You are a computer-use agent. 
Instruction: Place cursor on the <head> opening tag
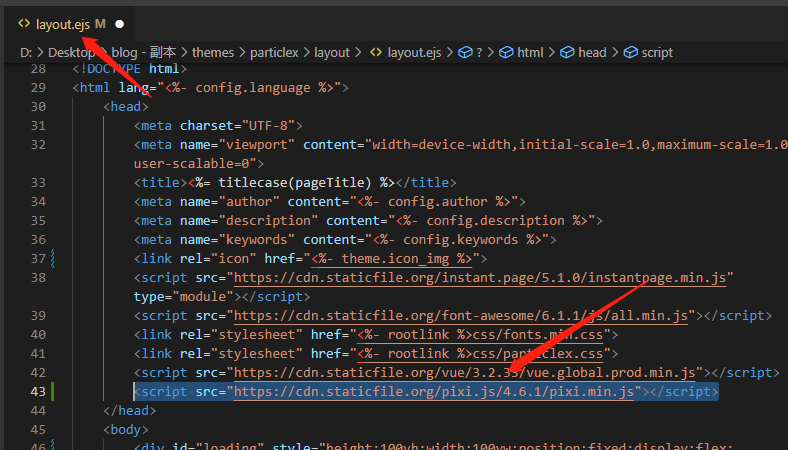pos(126,107)
